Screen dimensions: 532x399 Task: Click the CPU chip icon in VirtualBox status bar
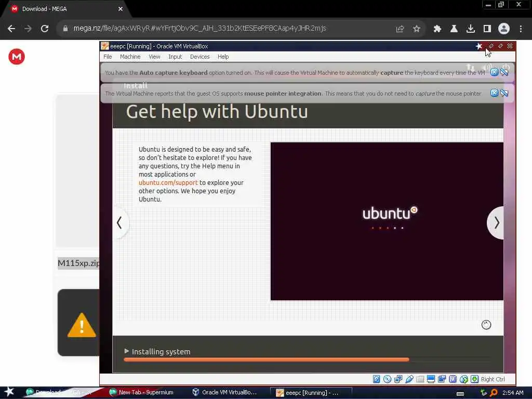[x=453, y=379]
